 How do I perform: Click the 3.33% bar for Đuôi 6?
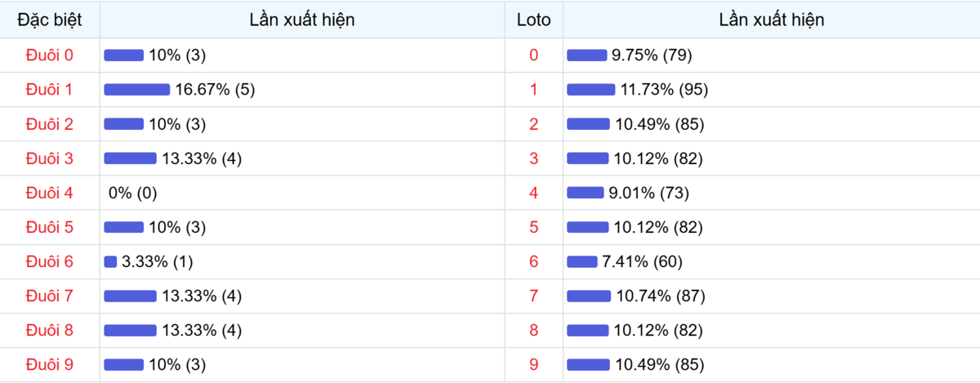tap(110, 261)
